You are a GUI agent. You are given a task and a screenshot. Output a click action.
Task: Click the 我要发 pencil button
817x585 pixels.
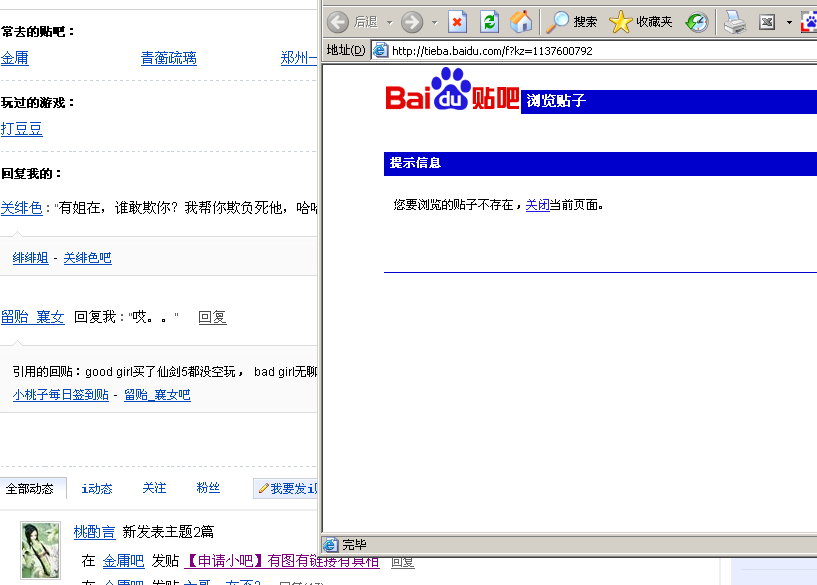(x=286, y=488)
